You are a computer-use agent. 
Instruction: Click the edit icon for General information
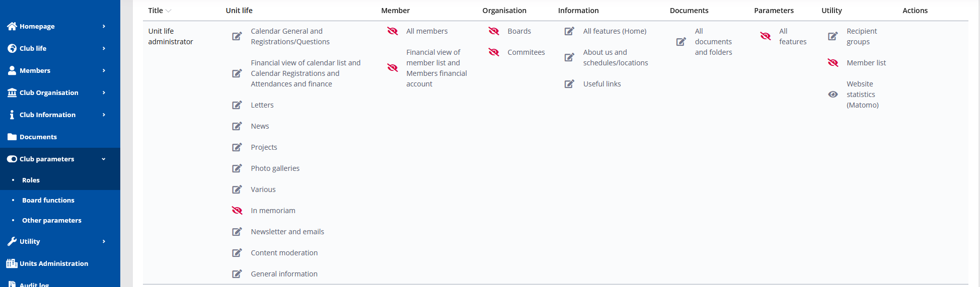tap(237, 274)
